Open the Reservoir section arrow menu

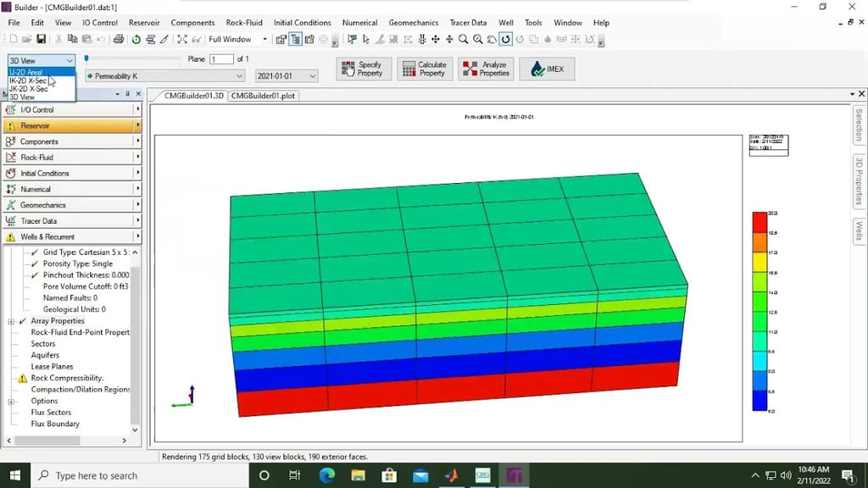coord(137,125)
